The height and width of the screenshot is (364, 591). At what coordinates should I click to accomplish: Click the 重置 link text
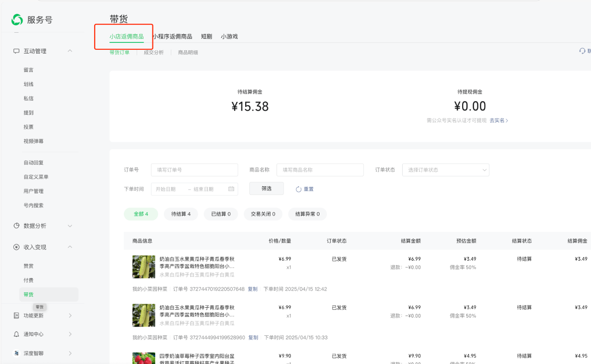pos(308,189)
